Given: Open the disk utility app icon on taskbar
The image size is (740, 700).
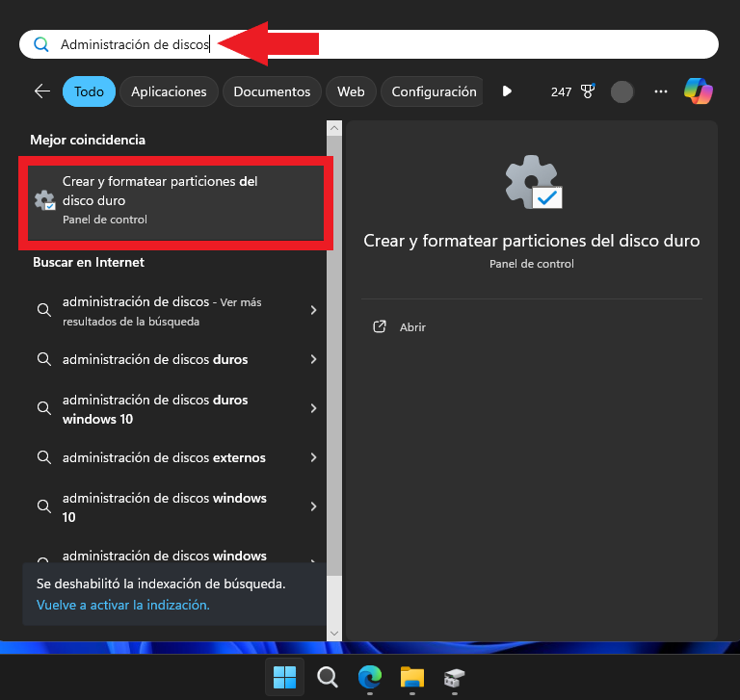Looking at the screenshot, I should 455,678.
